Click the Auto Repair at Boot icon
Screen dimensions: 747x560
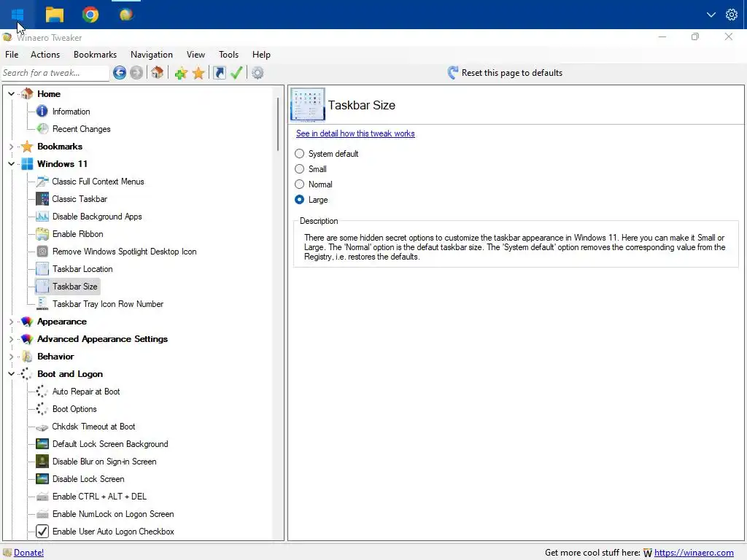point(42,392)
